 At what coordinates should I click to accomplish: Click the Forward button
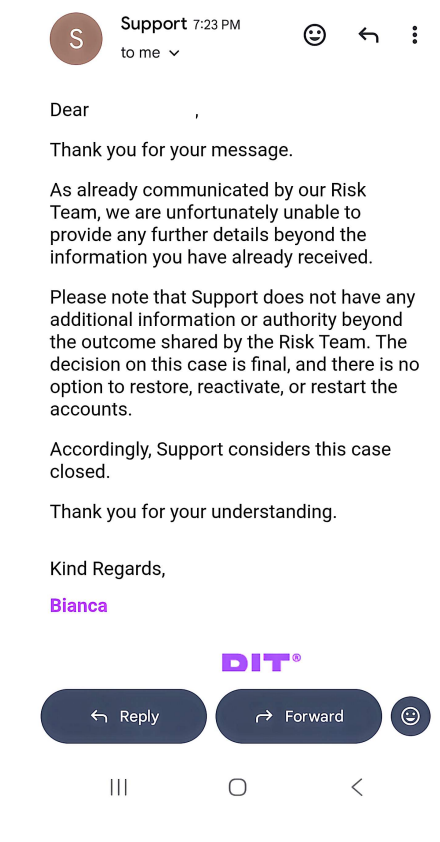[299, 716]
